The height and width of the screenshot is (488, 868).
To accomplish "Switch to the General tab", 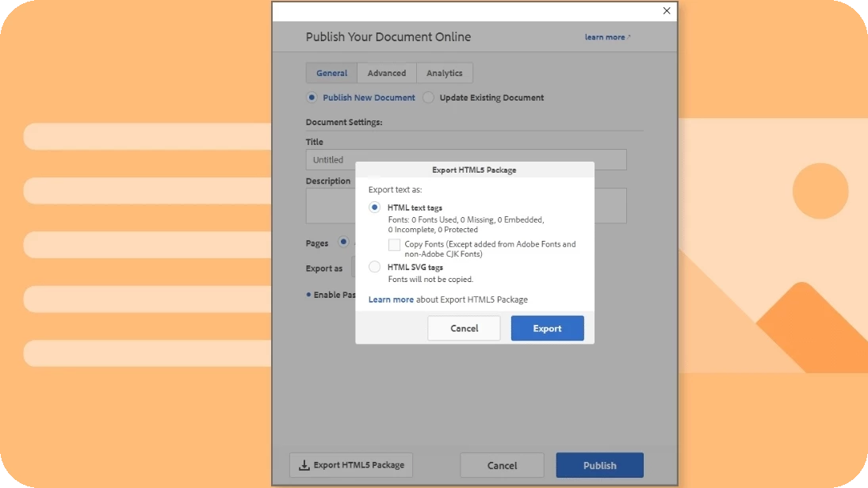I will click(x=331, y=73).
